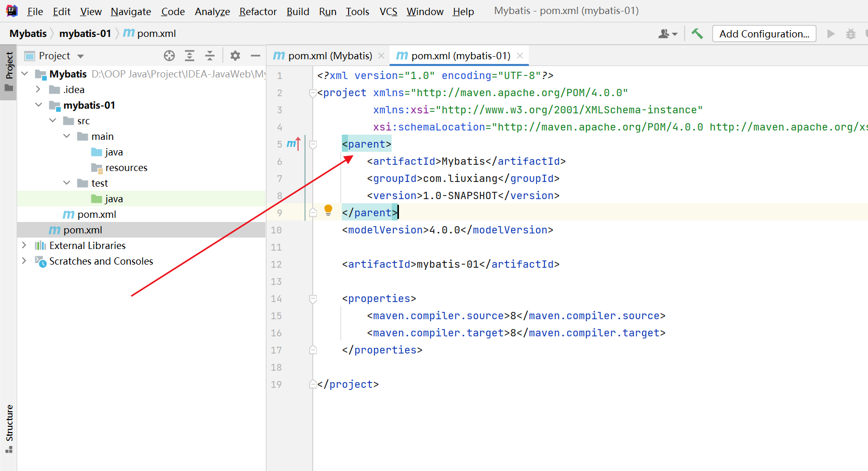This screenshot has height=471, width=868.
Task: Click mybatis-01 in the breadcrumb bar
Action: 85,33
